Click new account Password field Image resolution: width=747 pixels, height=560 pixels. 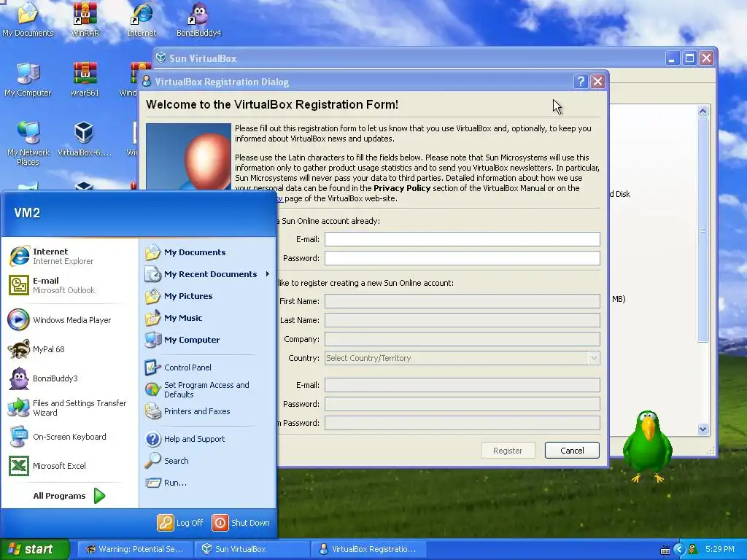462,404
